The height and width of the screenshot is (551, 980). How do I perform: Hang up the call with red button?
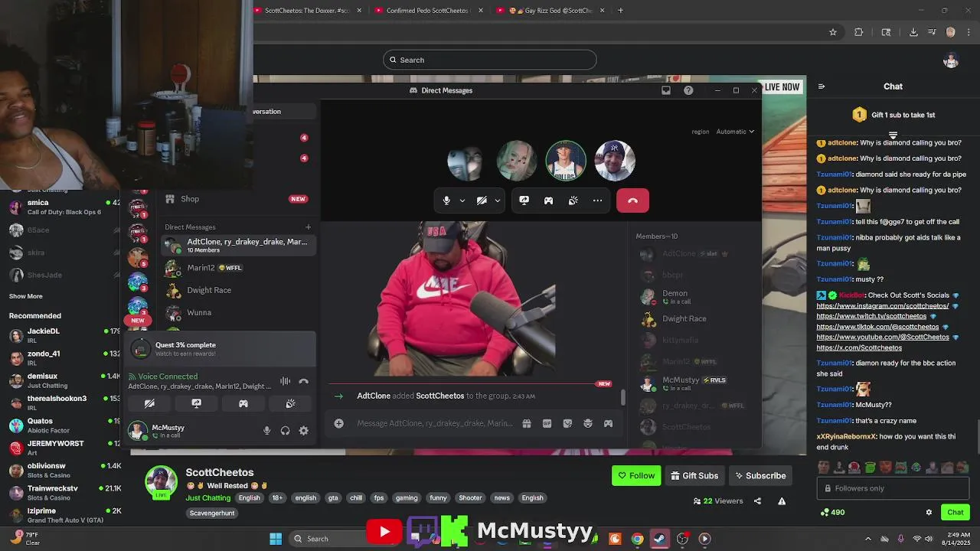pos(632,201)
